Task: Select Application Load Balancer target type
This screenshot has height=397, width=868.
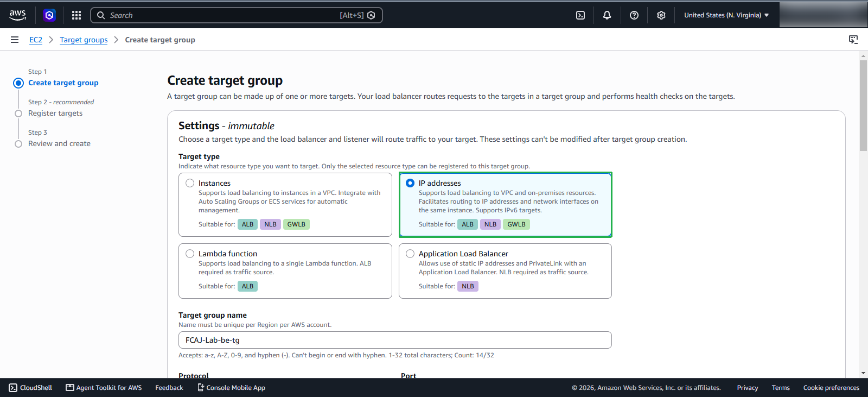Action: pyautogui.click(x=410, y=254)
